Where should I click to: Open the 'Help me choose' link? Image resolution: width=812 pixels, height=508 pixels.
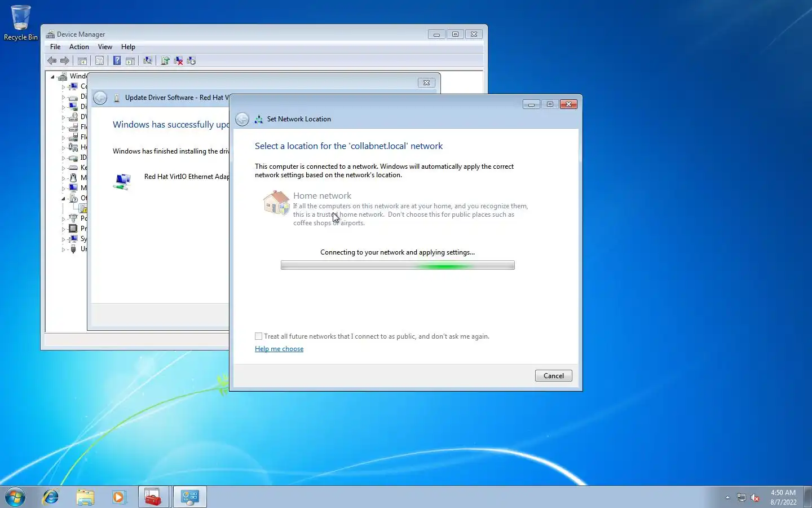point(279,349)
